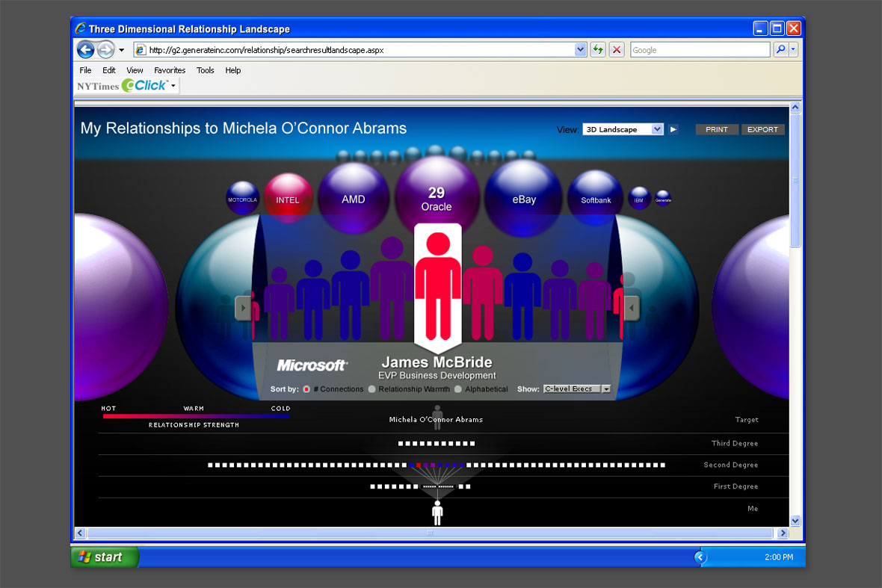Click the Second Degree row label

[731, 465]
